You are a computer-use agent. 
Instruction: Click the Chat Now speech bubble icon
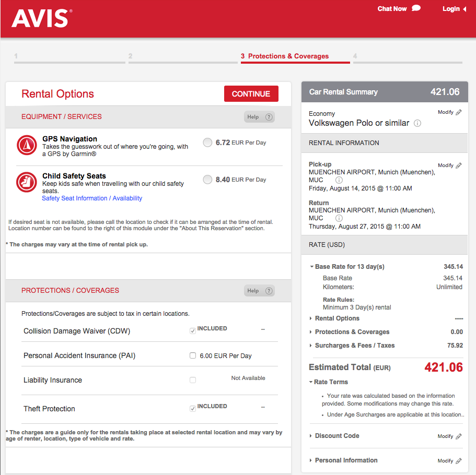(416, 8)
